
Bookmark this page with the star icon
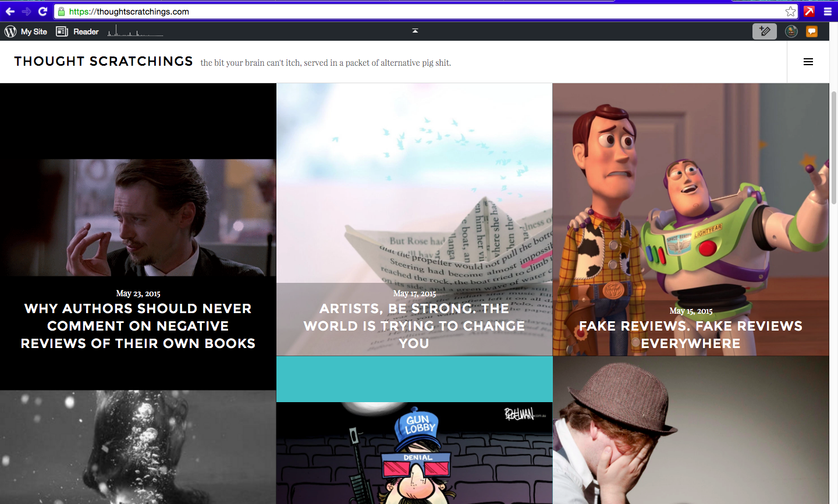(x=790, y=12)
